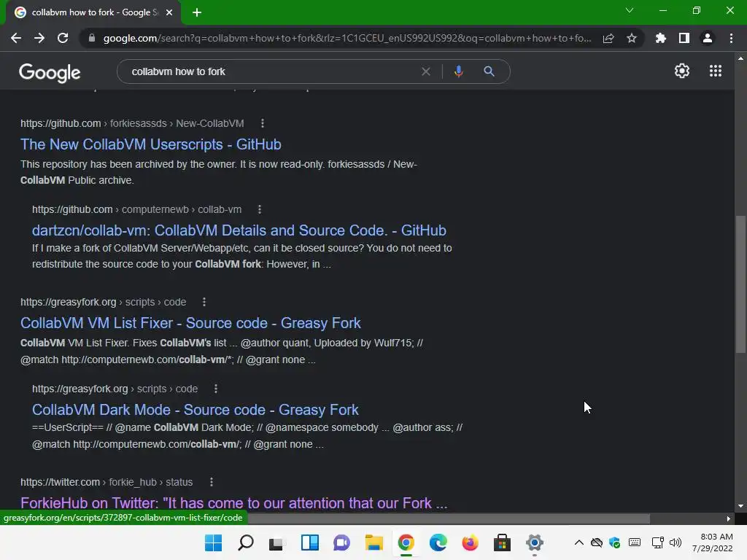This screenshot has height=560, width=747.
Task: Open options for computernewb collab-vm result
Action: [x=260, y=209]
